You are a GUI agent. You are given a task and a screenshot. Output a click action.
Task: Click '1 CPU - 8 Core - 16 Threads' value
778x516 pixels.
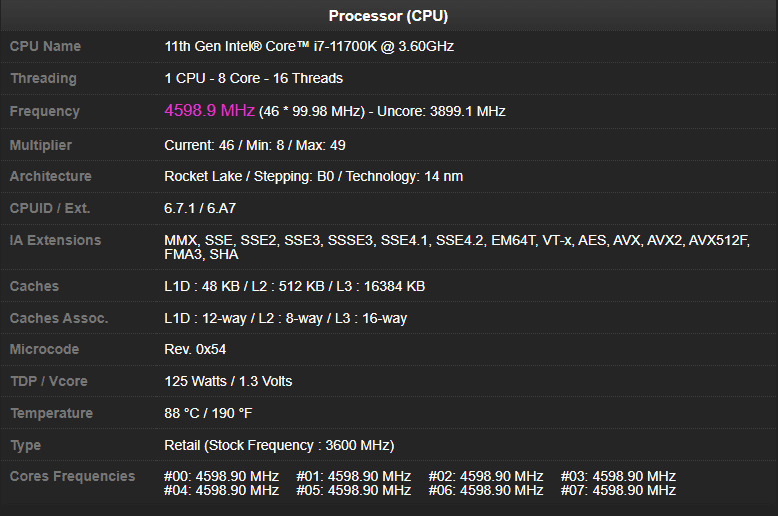pyautogui.click(x=254, y=78)
